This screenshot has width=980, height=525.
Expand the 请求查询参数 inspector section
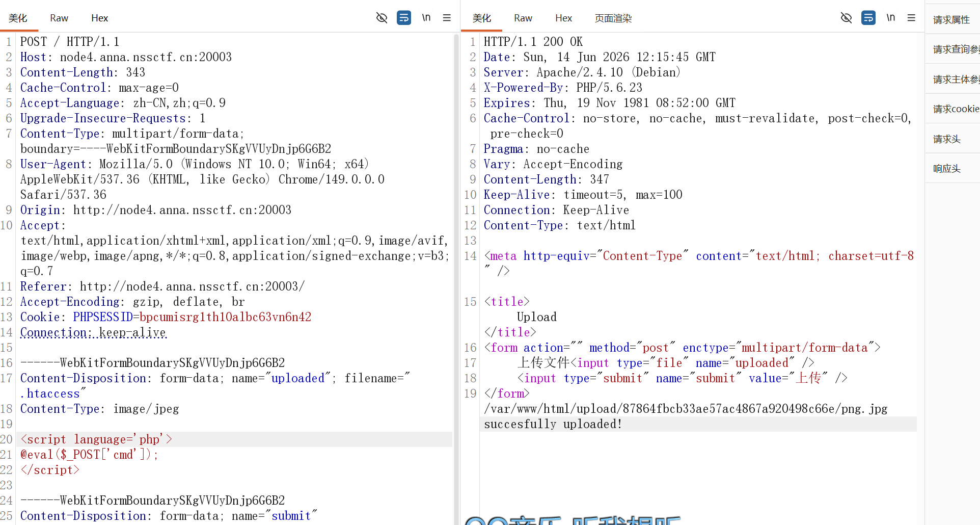tap(952, 49)
